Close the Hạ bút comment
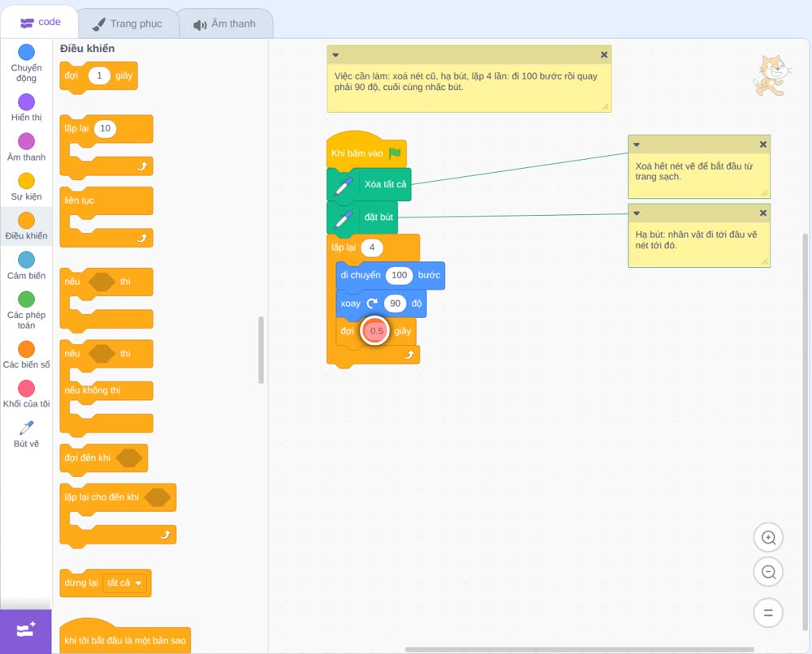Viewport: 812px width, 654px height. pyautogui.click(x=762, y=213)
